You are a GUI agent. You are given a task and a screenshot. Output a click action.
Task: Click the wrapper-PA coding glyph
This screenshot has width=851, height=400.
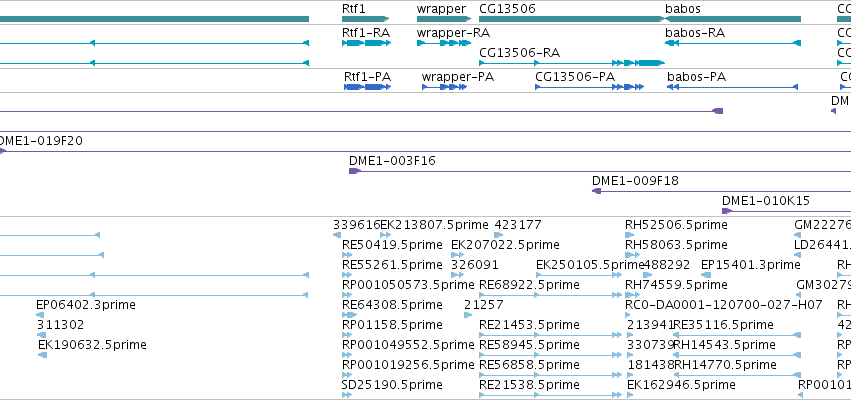tap(444, 87)
